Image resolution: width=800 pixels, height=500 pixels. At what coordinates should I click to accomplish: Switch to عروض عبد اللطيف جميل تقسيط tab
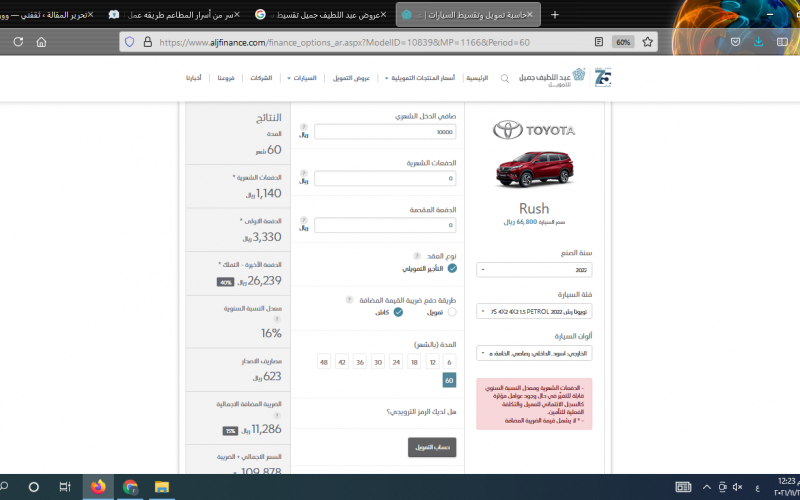pyautogui.click(x=321, y=15)
